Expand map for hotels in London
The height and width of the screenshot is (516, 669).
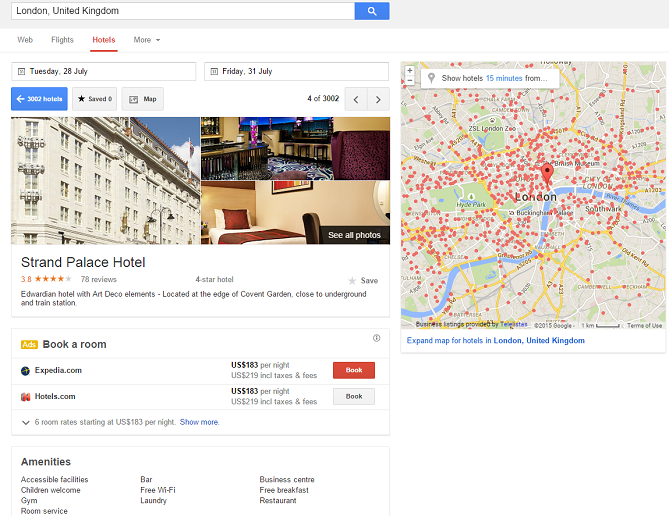pyautogui.click(x=496, y=341)
